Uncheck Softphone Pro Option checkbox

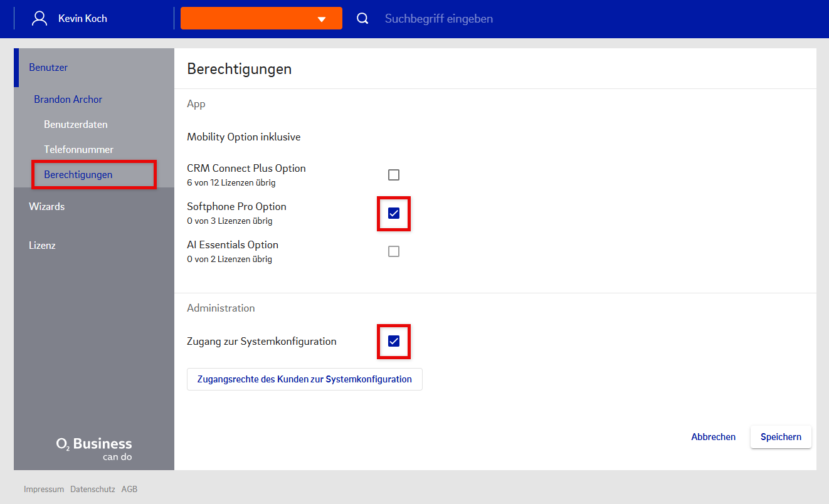point(394,214)
